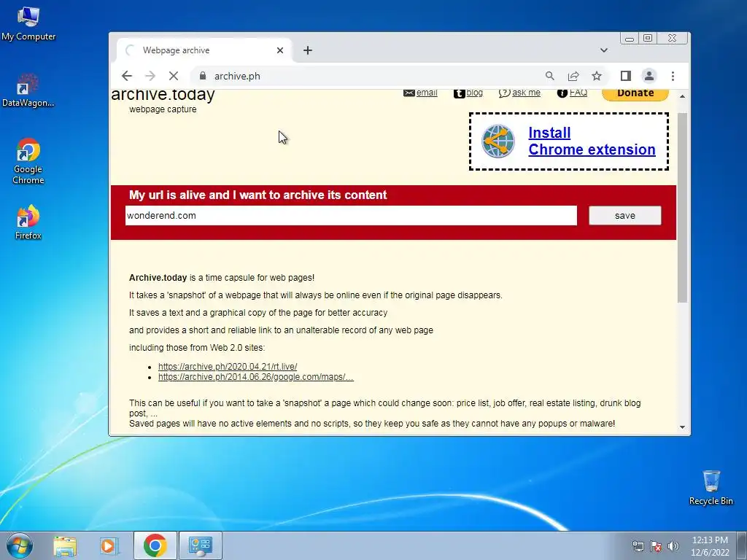
Task: Stop loading the page
Action: click(x=174, y=76)
